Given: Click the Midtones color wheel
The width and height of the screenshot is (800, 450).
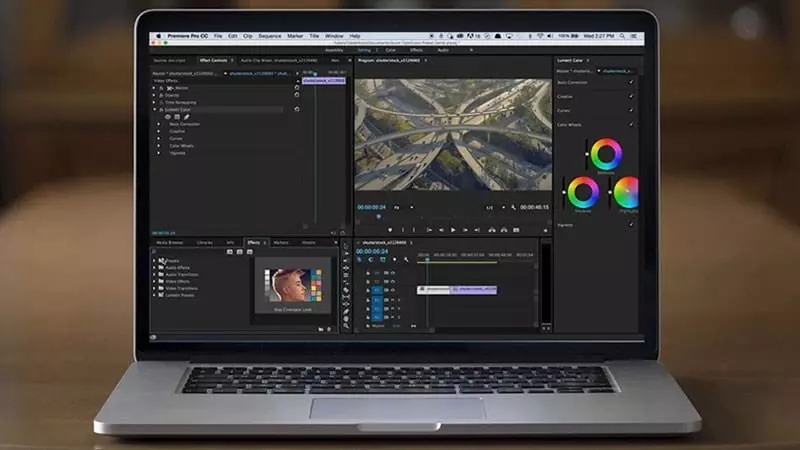Looking at the screenshot, I should [x=605, y=154].
